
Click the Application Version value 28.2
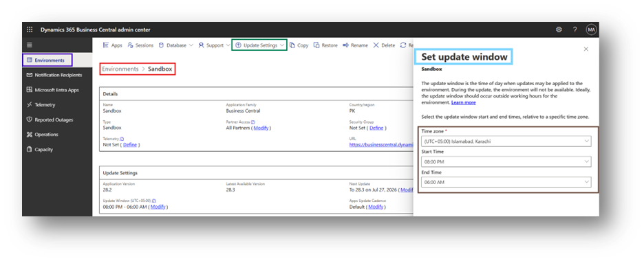click(x=107, y=190)
